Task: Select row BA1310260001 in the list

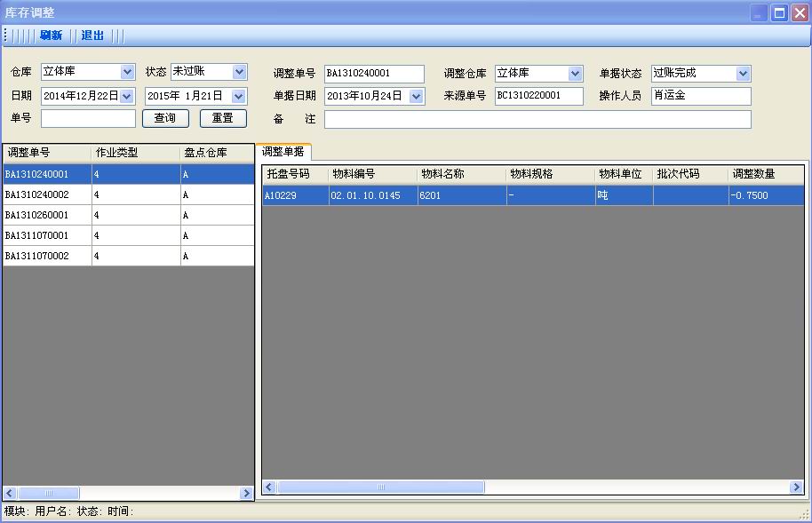Action: click(129, 215)
